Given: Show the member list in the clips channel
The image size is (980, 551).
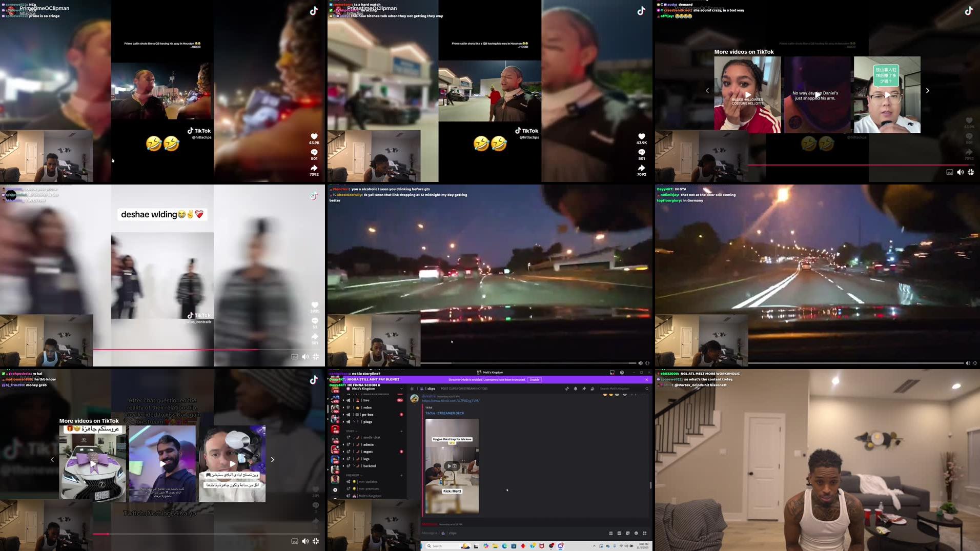Looking at the screenshot, I should [593, 389].
